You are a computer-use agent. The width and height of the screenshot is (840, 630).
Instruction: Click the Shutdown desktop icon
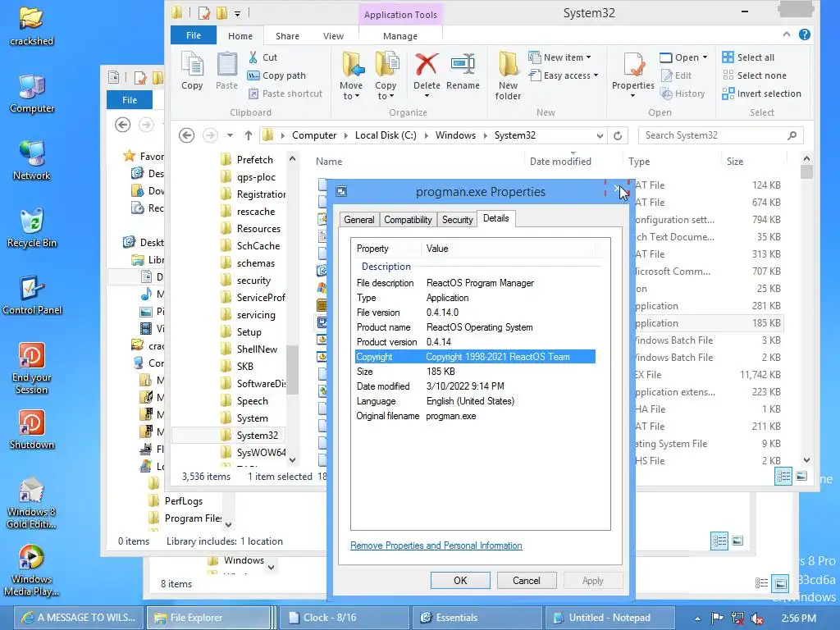point(32,430)
